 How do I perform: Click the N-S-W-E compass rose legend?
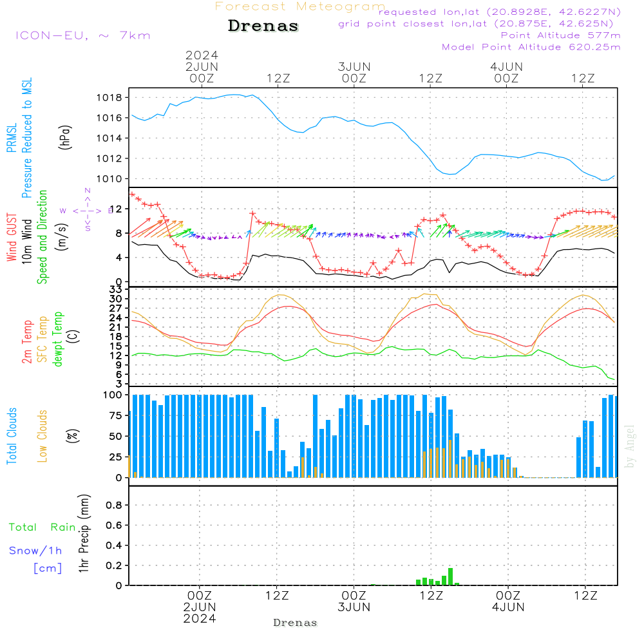(x=88, y=211)
